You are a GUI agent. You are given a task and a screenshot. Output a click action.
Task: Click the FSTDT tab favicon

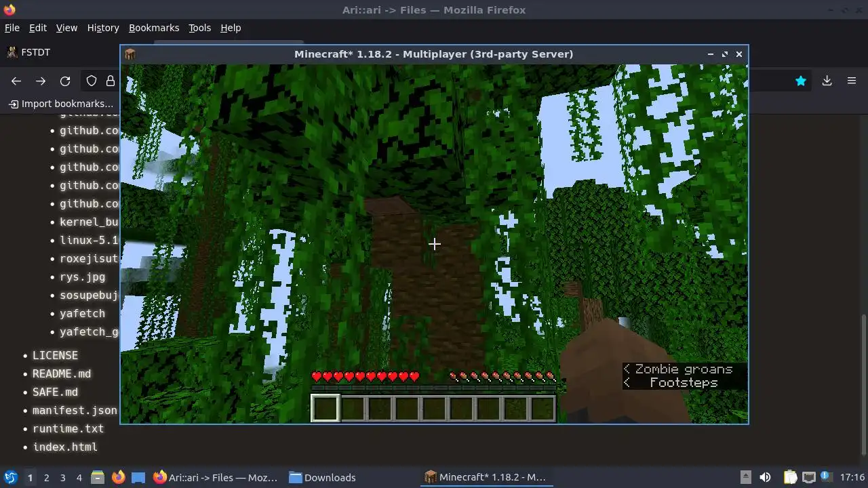pos(12,52)
